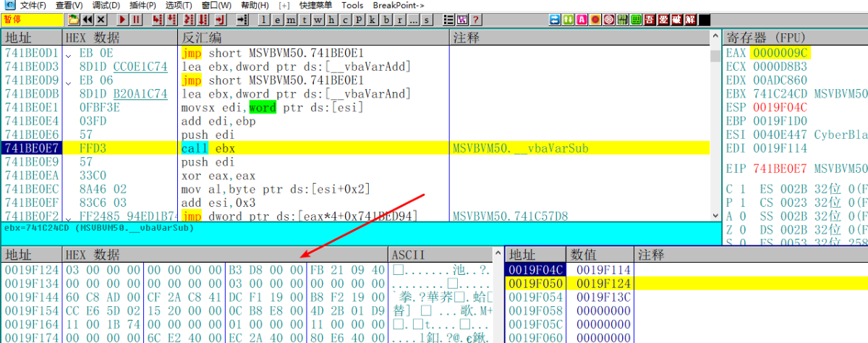
Task: Open the BreakPoint-> menu
Action: pyautogui.click(x=399, y=5)
